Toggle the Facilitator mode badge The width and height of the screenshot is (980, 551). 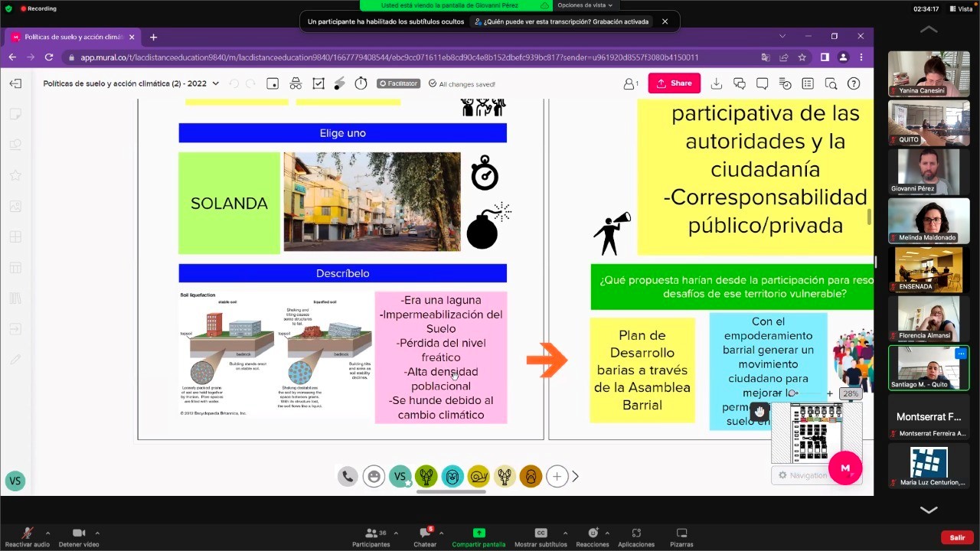click(398, 83)
